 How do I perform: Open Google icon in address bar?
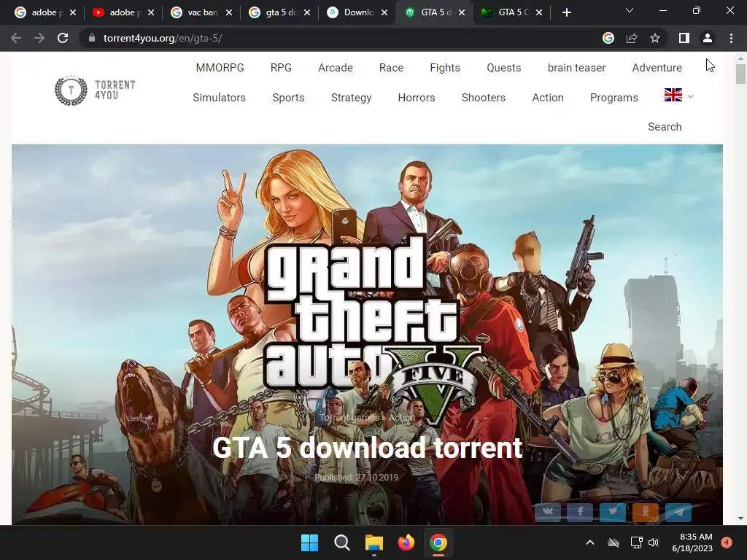click(608, 38)
